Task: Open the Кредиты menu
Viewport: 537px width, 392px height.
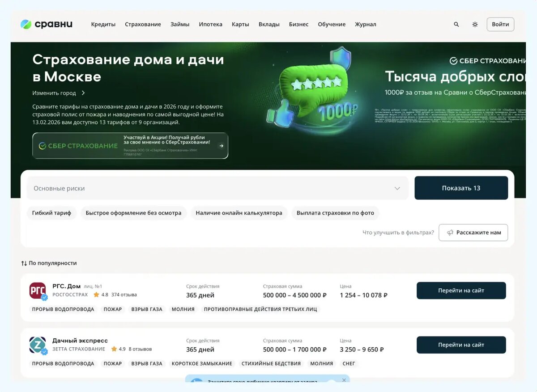Action: [103, 24]
